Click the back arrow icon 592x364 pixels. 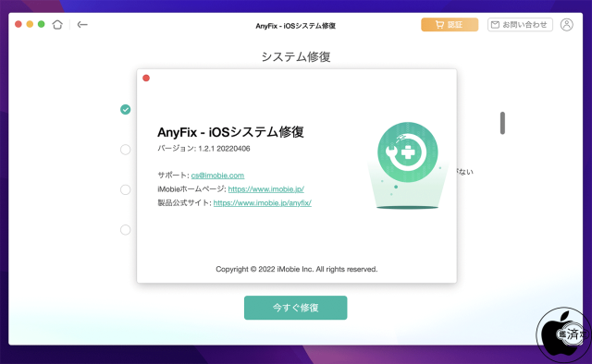pos(82,25)
